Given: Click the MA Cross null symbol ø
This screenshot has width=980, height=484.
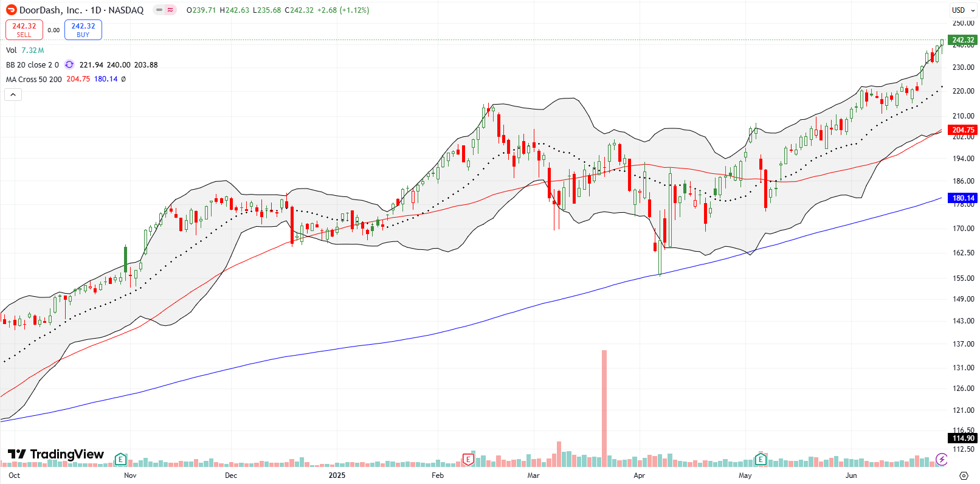Looking at the screenshot, I should [123, 79].
